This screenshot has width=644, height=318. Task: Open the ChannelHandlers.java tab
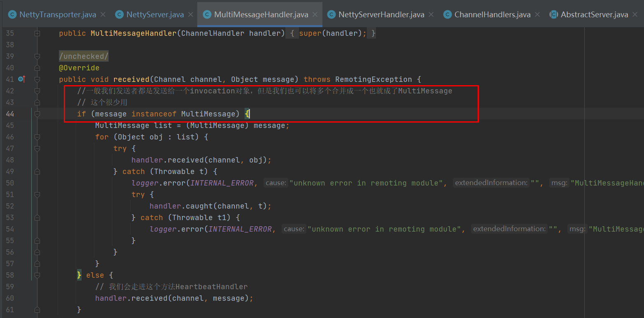click(x=492, y=14)
